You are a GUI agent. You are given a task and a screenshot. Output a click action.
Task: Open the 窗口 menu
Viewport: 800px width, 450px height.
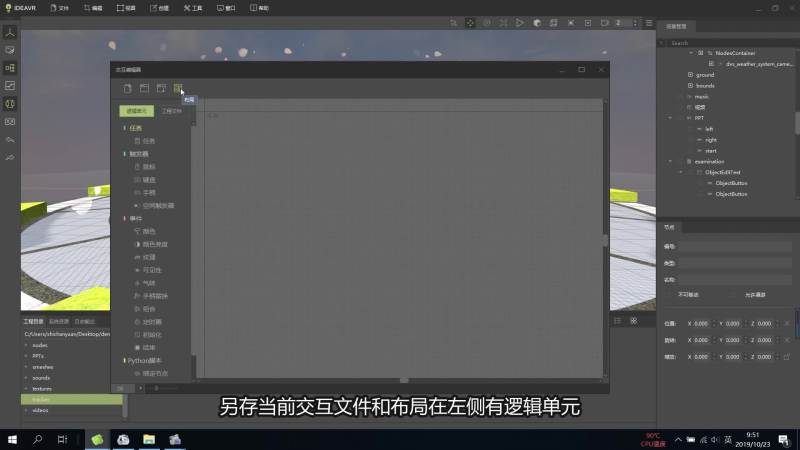point(226,8)
